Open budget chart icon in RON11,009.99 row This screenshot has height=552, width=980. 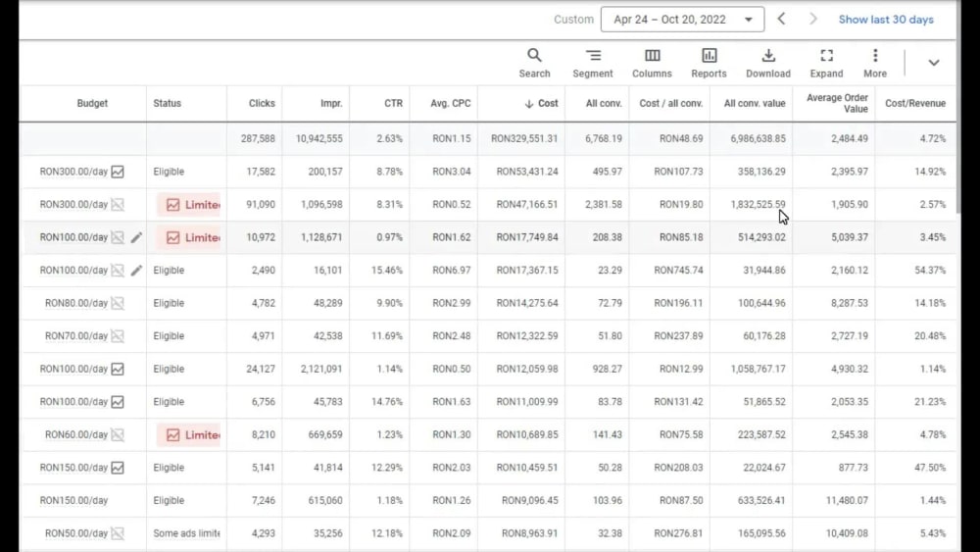click(x=118, y=402)
